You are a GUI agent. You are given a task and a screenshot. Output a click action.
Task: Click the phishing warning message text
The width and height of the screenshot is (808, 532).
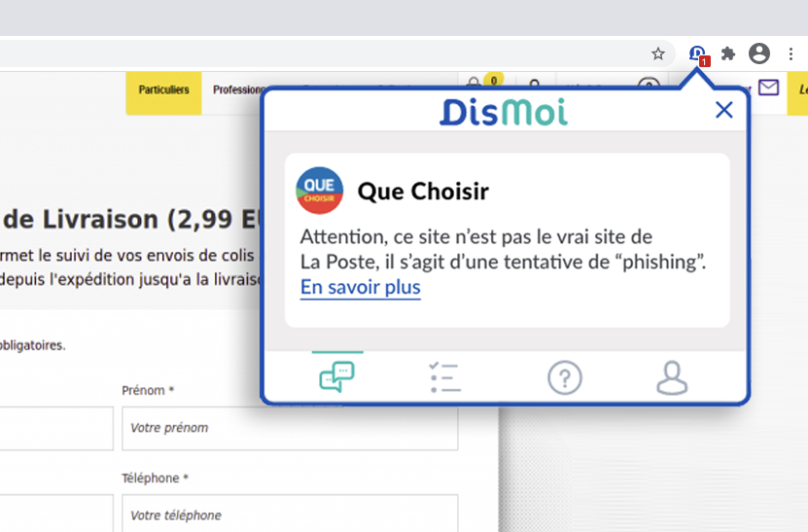pyautogui.click(x=503, y=249)
